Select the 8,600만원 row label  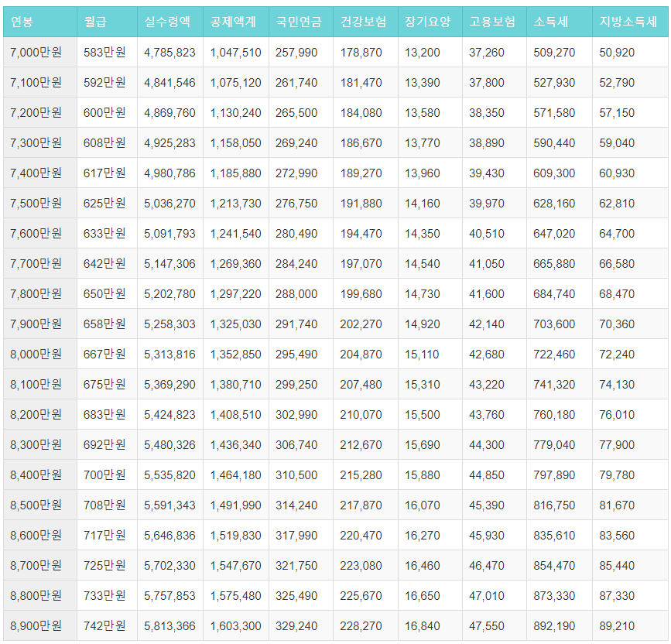point(40,535)
